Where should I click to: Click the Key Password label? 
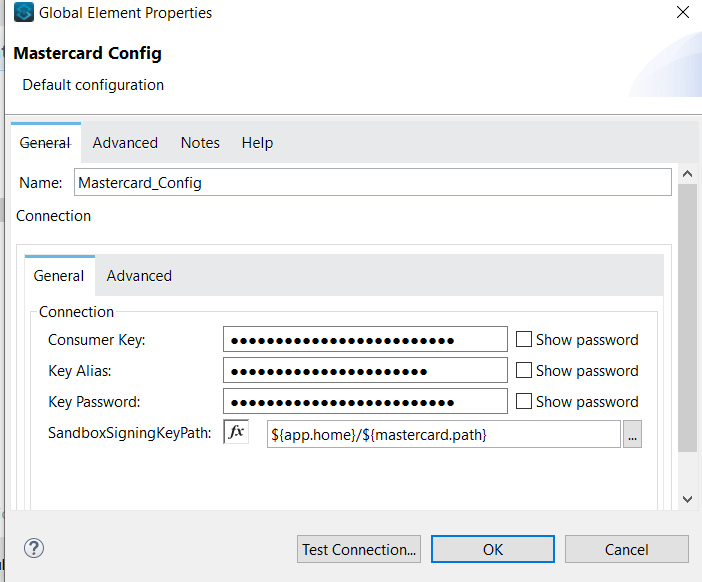(94, 402)
